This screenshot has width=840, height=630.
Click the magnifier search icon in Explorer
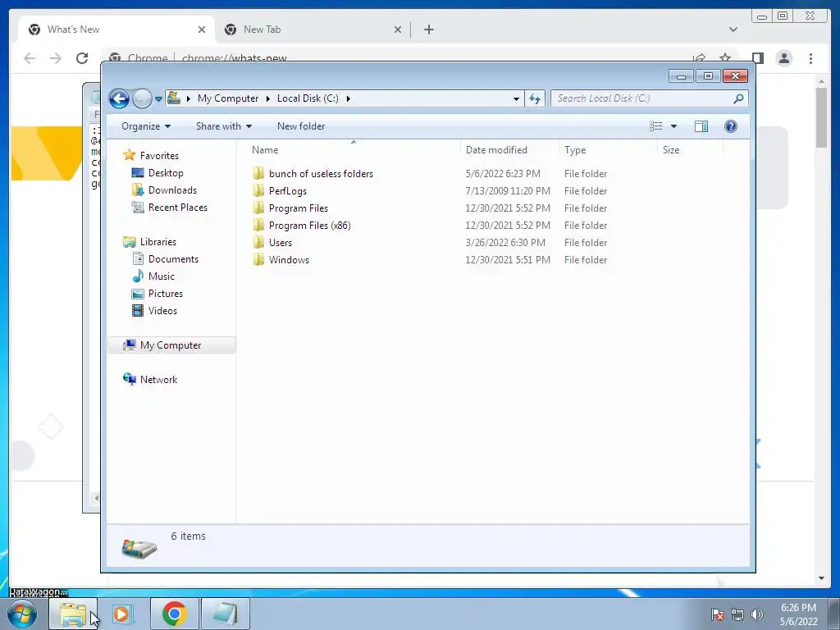pyautogui.click(x=739, y=98)
